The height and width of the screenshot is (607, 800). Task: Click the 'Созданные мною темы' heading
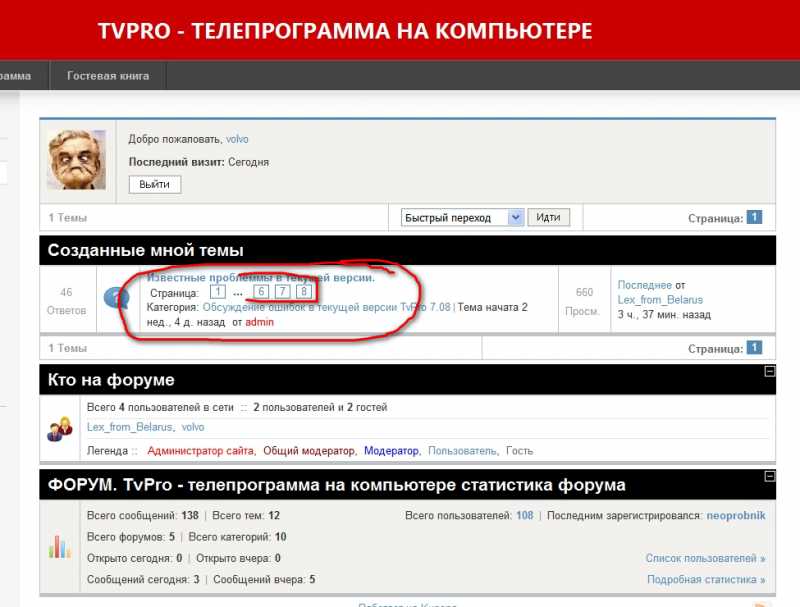pyautogui.click(x=145, y=250)
